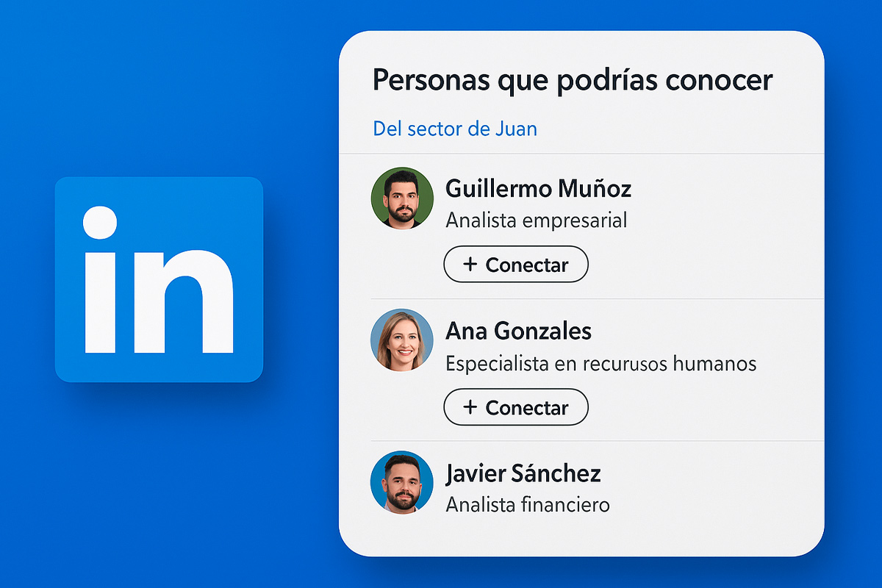Click the 'Analista financiero' job title
882x588 pixels.
click(528, 505)
